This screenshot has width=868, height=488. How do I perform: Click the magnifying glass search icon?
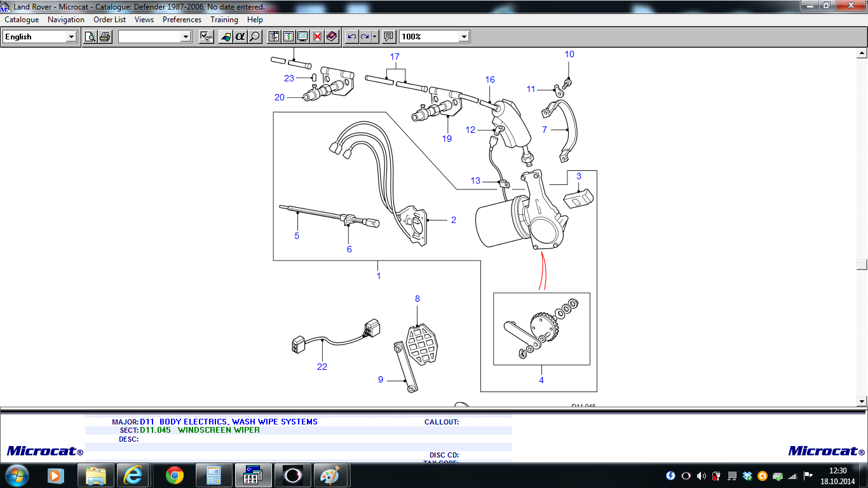[254, 37]
